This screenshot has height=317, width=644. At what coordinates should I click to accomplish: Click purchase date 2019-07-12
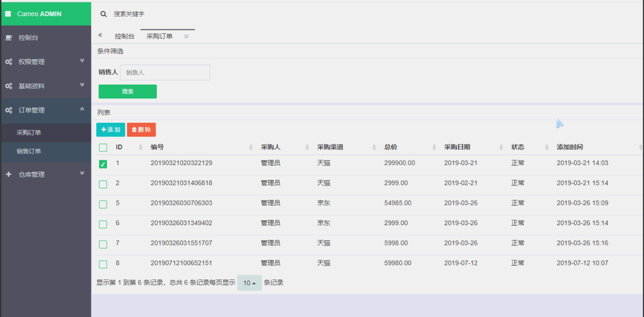pyautogui.click(x=461, y=263)
